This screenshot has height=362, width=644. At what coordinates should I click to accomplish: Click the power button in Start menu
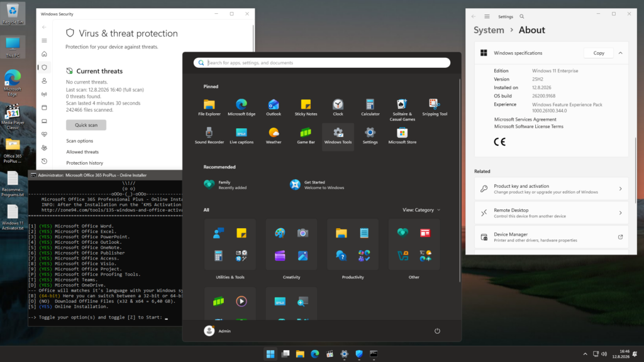437,331
